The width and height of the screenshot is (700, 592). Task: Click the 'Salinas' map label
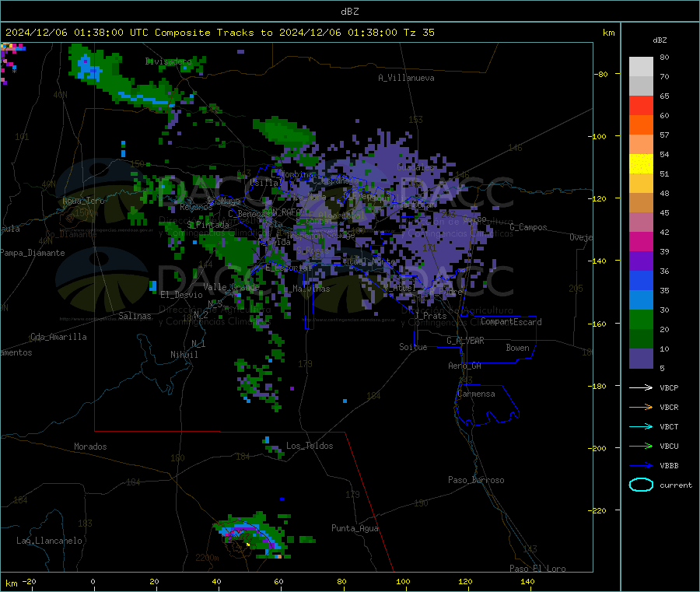[x=135, y=316]
